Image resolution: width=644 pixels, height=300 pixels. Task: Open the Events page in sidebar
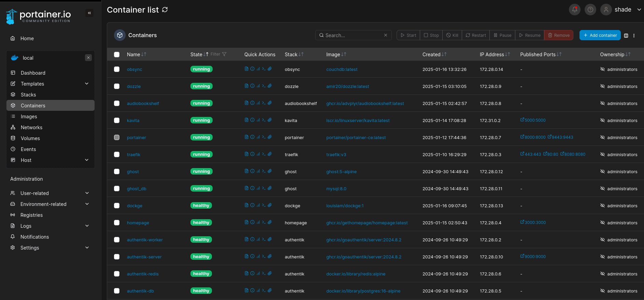51,149
